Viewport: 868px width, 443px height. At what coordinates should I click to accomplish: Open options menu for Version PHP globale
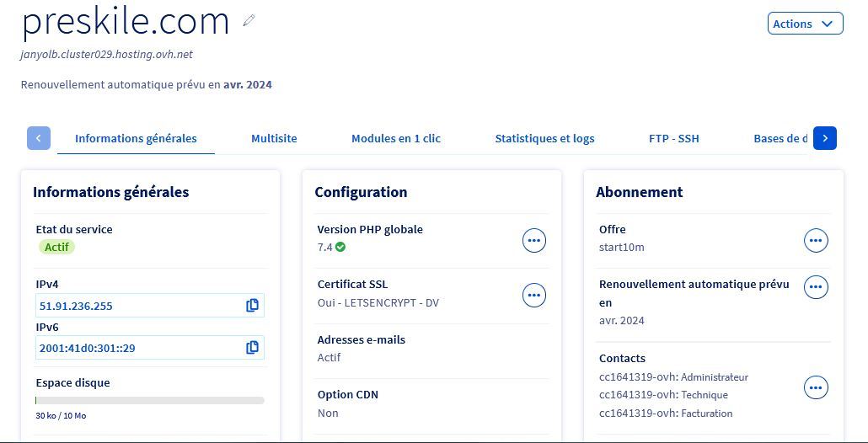(534, 241)
